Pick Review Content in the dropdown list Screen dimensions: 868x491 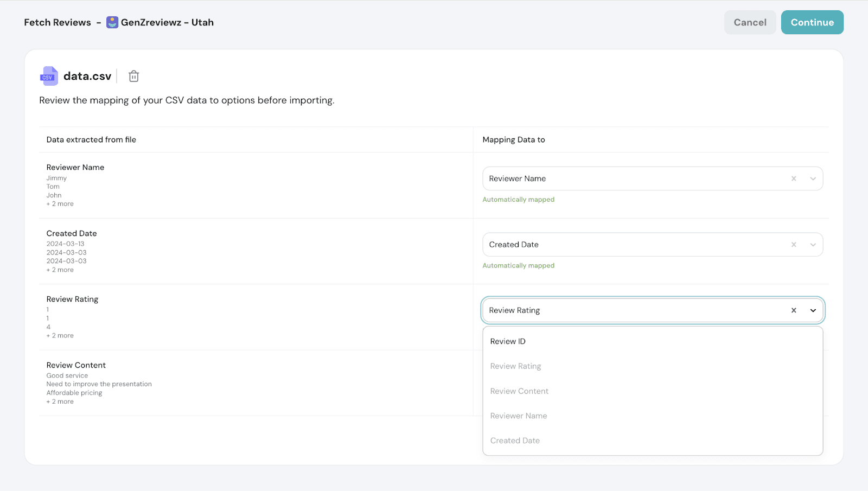(x=519, y=391)
